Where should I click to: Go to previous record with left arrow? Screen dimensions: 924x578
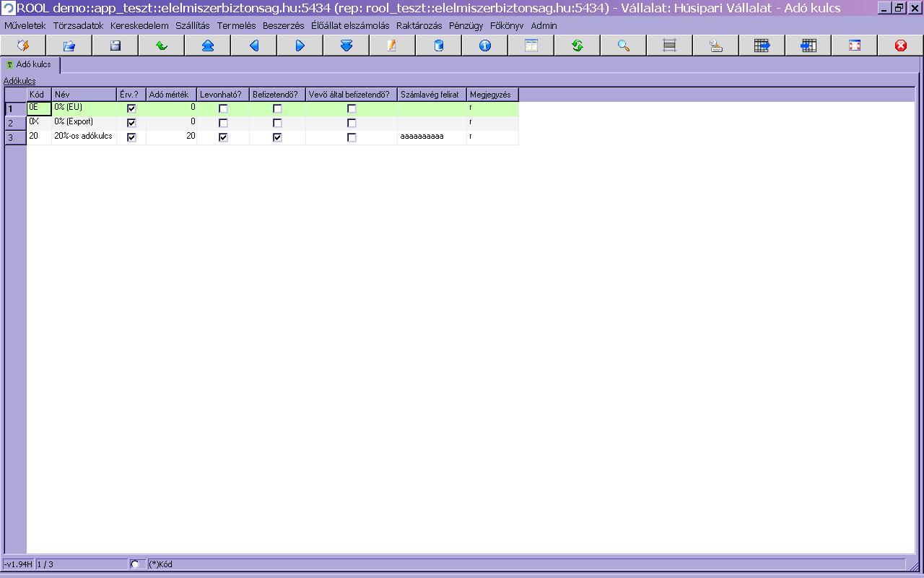point(254,46)
